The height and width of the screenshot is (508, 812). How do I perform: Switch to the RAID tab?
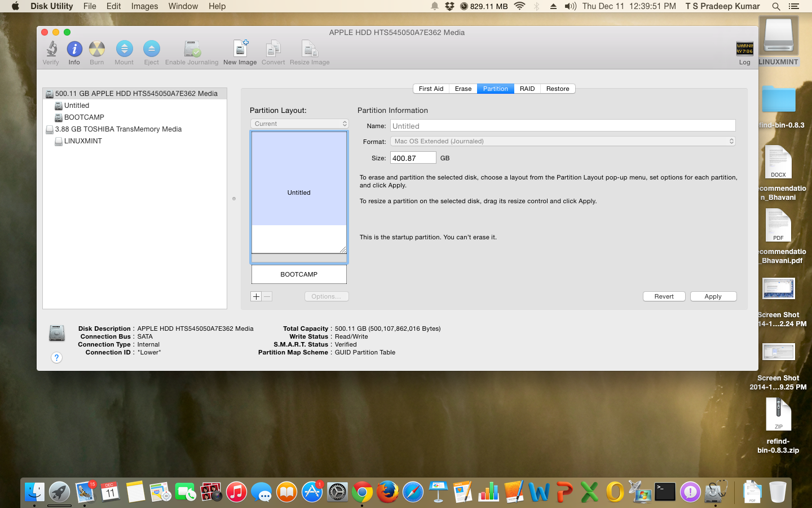click(x=527, y=89)
